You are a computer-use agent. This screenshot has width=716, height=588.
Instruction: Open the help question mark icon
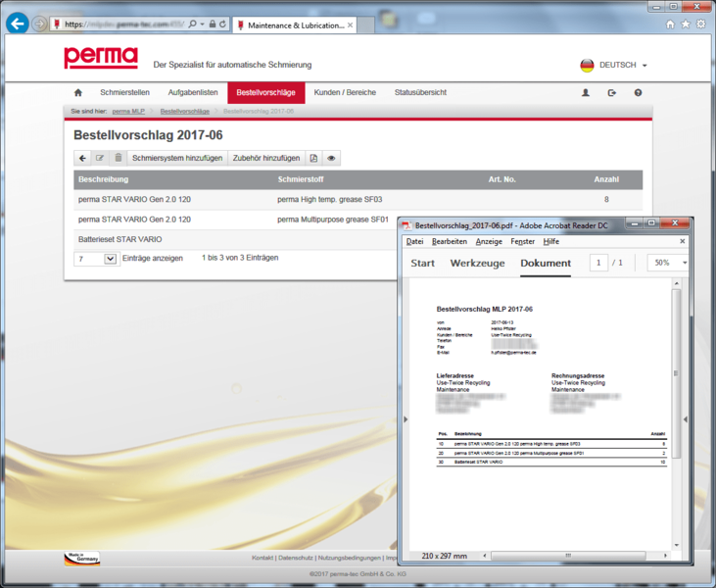click(638, 93)
